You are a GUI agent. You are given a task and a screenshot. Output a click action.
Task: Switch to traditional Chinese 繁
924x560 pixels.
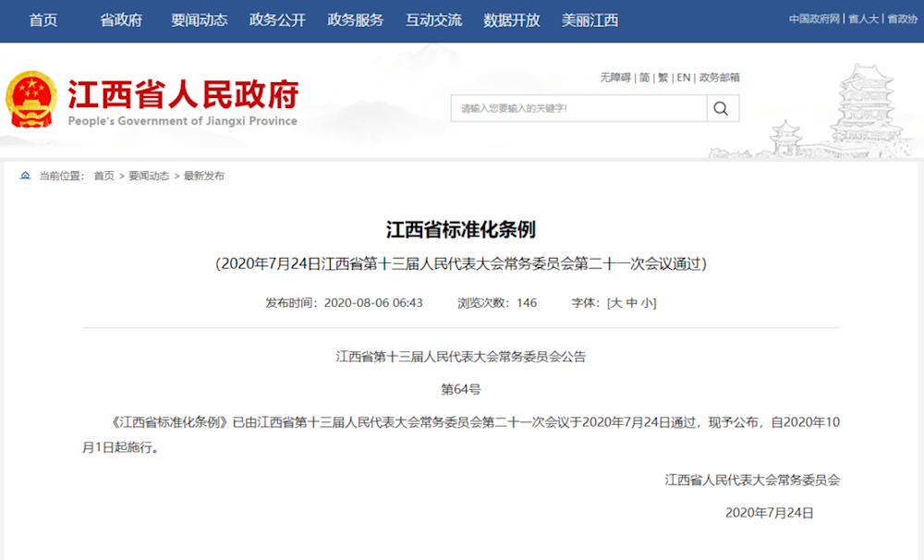663,78
